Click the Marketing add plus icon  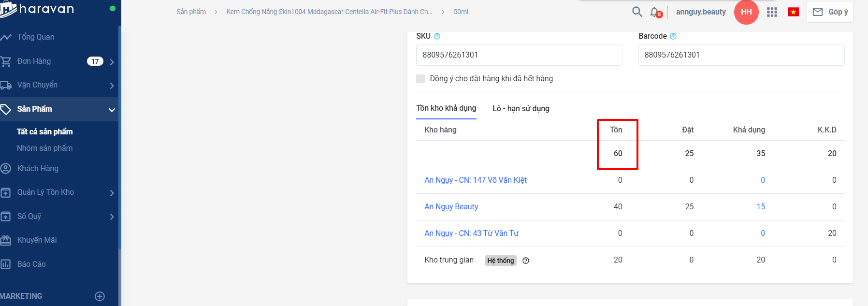100,296
